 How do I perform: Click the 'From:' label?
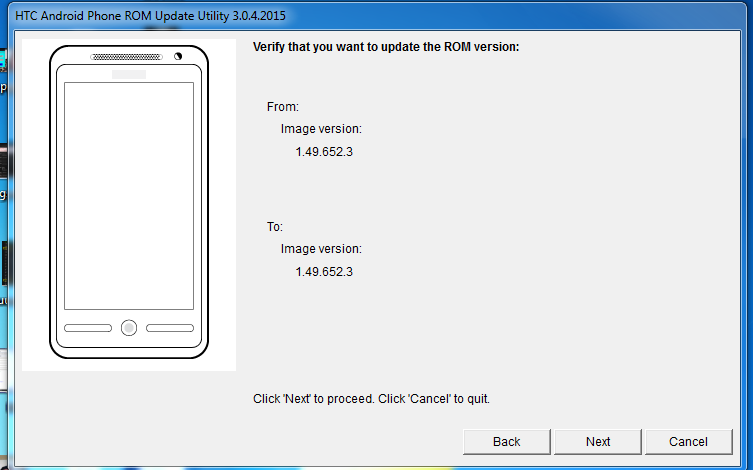(x=283, y=107)
